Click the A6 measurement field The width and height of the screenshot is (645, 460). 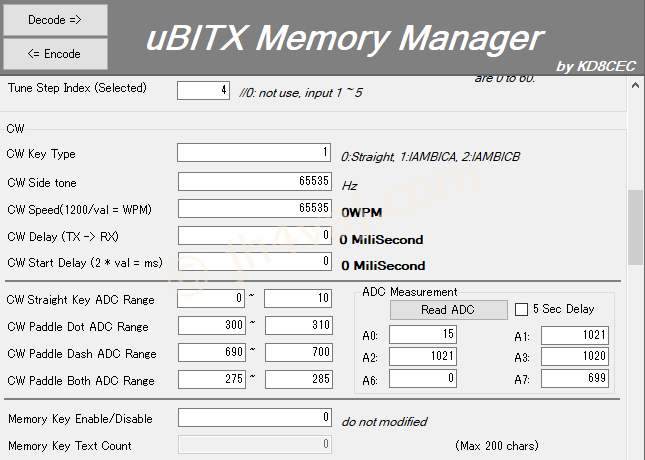coord(423,379)
